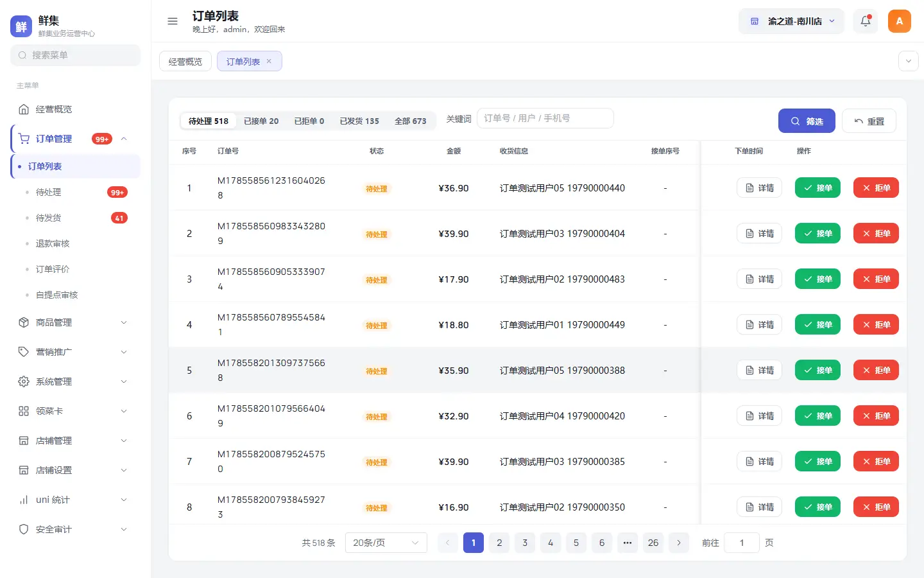This screenshot has width=924, height=578.
Task: Go to page 5 of orders
Action: tap(576, 543)
